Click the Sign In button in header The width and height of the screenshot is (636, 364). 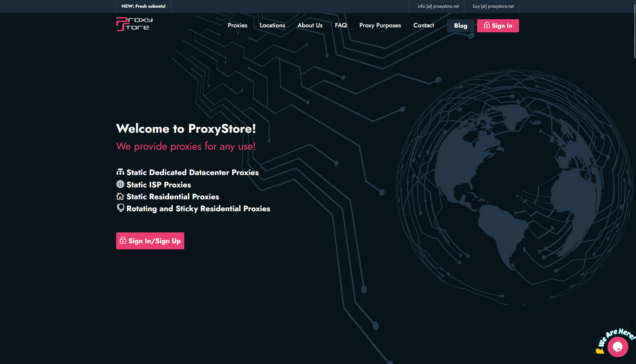point(498,26)
